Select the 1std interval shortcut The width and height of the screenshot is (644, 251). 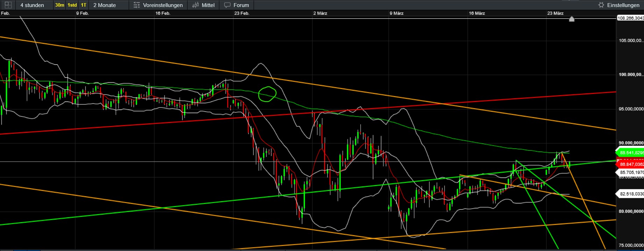click(72, 5)
